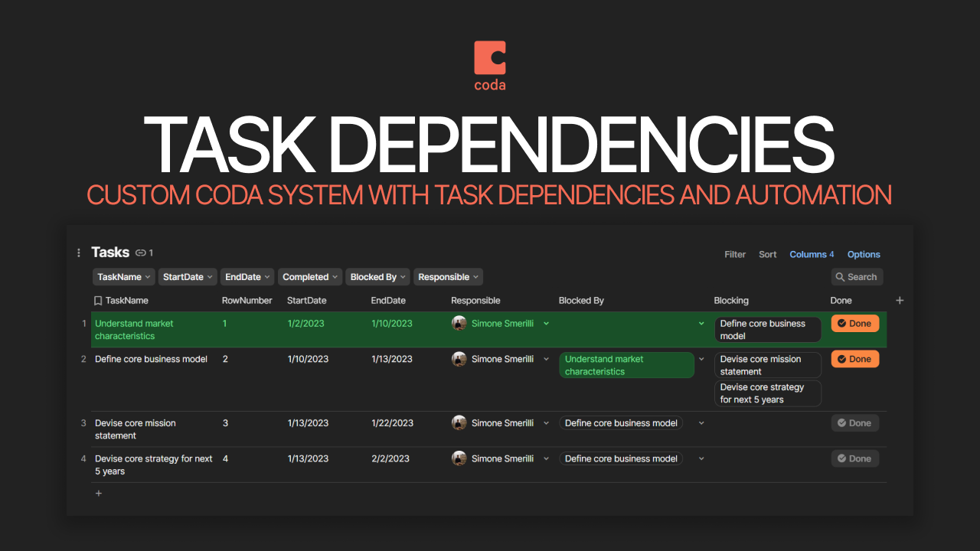Click end date 1/22/2023
980x551 pixels.
tap(392, 423)
